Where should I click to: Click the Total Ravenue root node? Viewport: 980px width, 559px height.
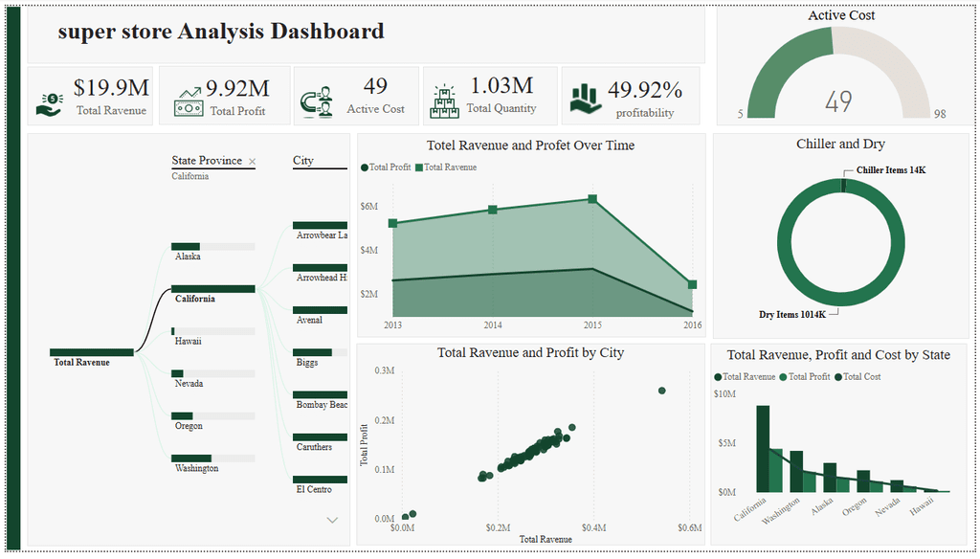coord(92,352)
